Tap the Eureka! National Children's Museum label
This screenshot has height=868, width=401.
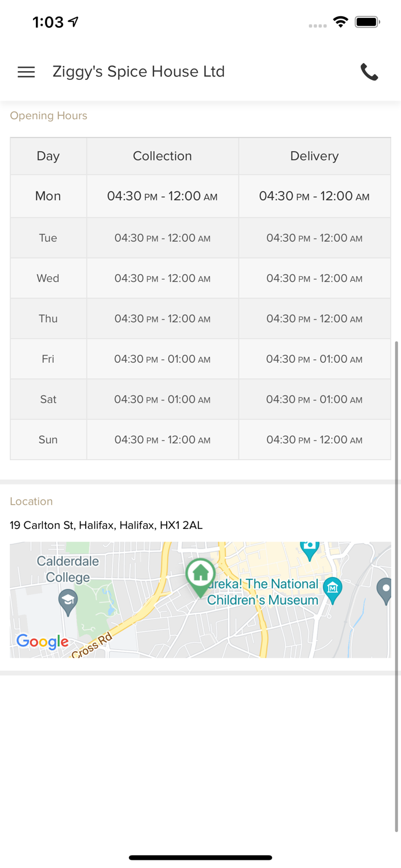pyautogui.click(x=263, y=593)
